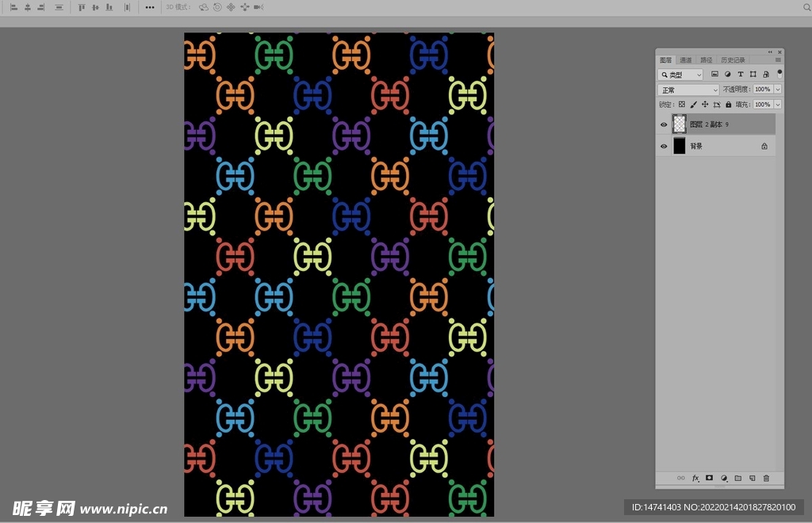812x523 pixels.
Task: Open the 类型 filter type dropdown
Action: [680, 74]
